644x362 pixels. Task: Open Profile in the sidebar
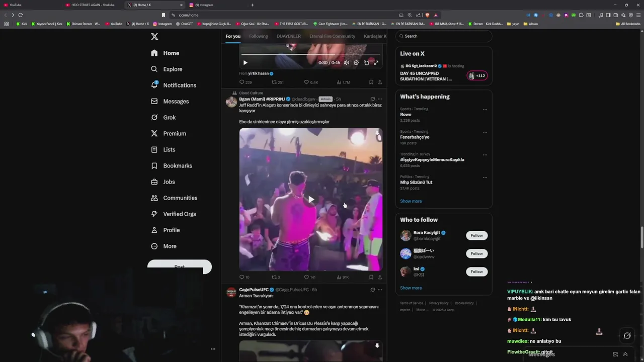(x=165, y=230)
